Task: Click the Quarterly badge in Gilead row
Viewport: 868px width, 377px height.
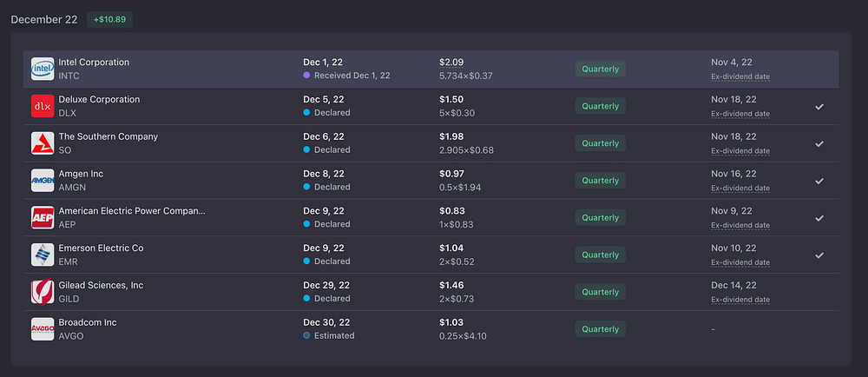Action: coord(600,292)
